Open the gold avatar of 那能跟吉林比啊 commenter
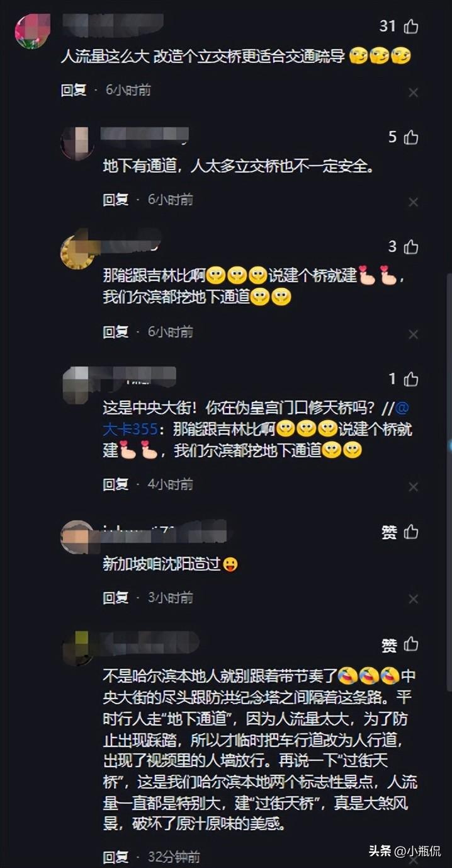Screen dimensions: 452x868 coord(77,252)
